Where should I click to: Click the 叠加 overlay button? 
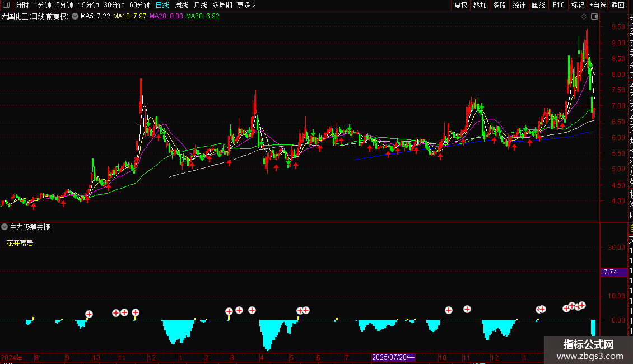click(480, 5)
